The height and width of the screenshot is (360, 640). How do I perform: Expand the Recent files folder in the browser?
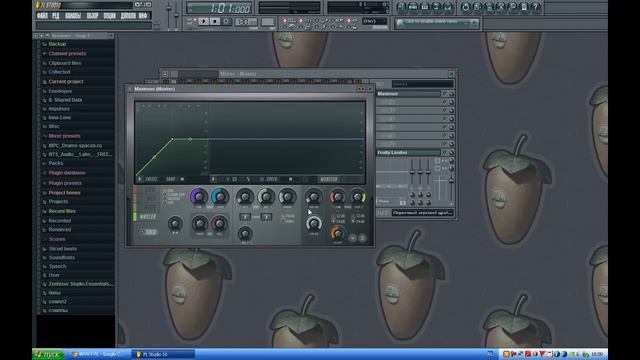click(x=62, y=211)
